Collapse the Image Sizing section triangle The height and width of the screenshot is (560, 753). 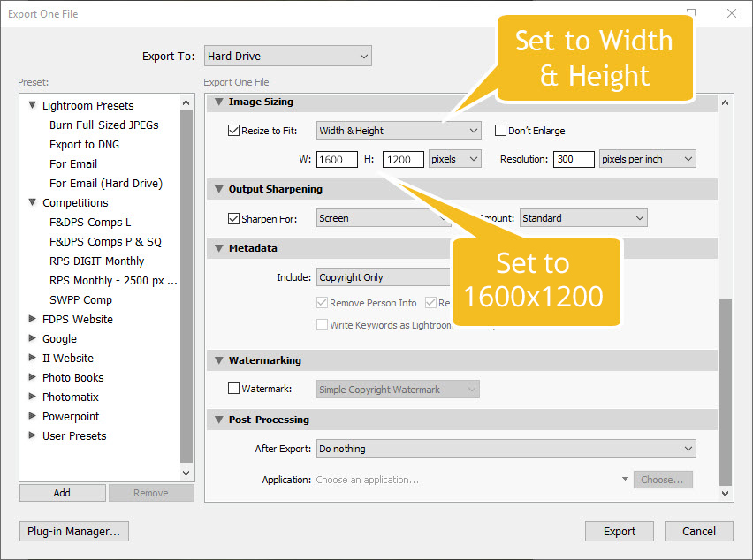point(217,102)
